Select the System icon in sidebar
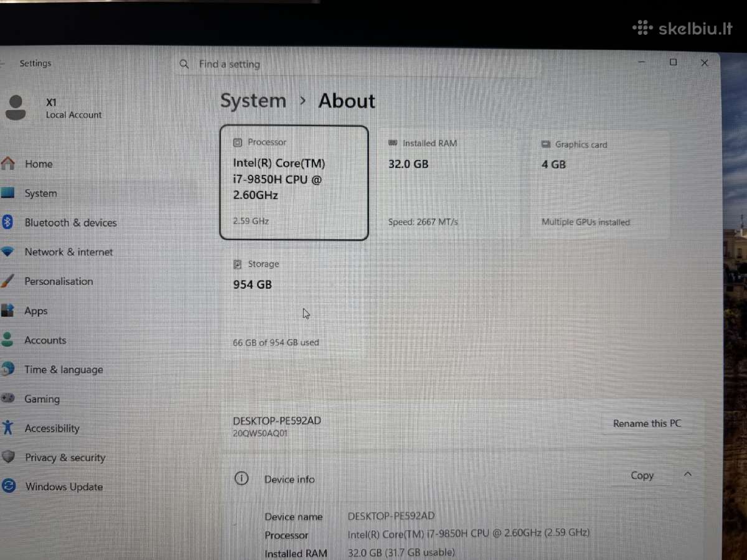 pyautogui.click(x=7, y=193)
